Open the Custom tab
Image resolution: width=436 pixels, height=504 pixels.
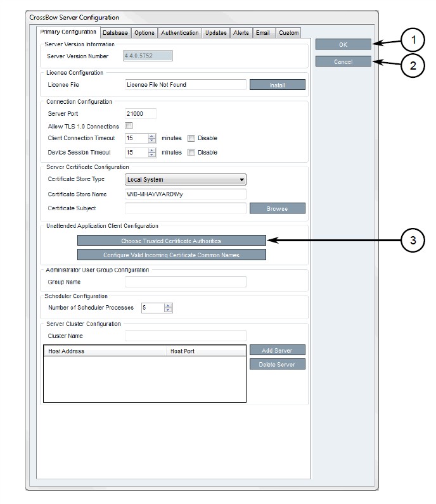(x=288, y=33)
